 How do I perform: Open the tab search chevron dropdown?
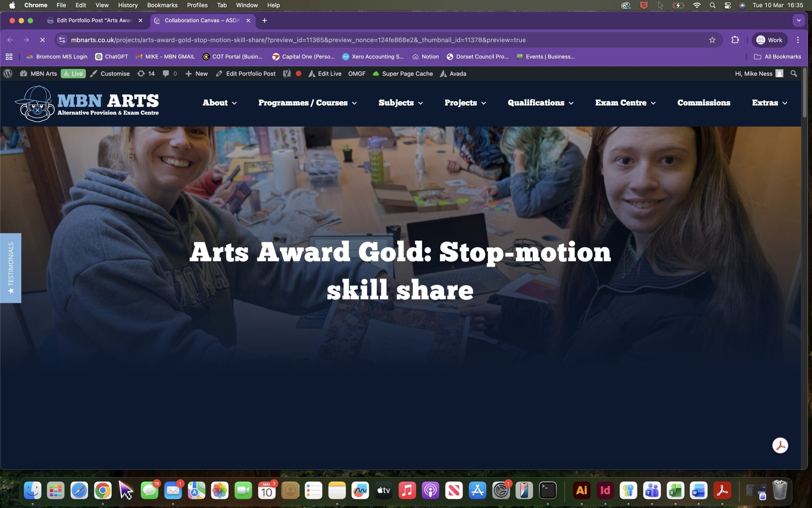pos(799,21)
